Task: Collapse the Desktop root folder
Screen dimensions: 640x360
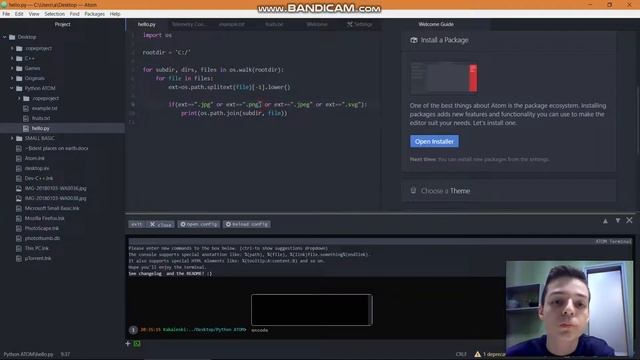Action: (x=5, y=37)
